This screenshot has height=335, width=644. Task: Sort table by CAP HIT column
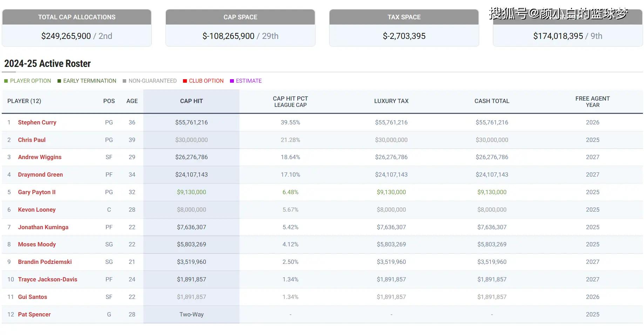[x=191, y=101]
